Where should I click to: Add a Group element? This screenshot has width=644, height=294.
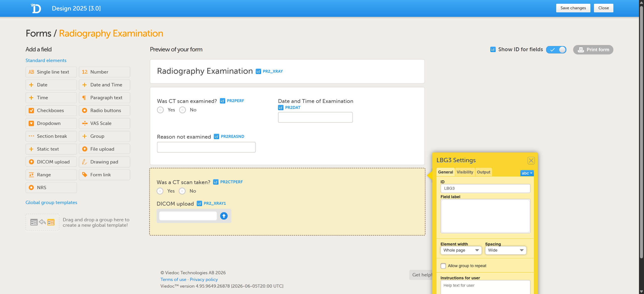(x=104, y=136)
